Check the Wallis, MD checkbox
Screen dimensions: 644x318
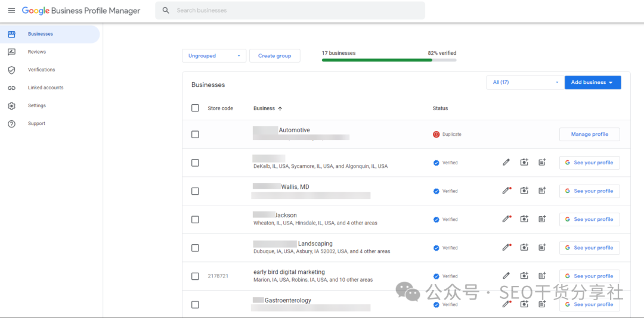[195, 191]
